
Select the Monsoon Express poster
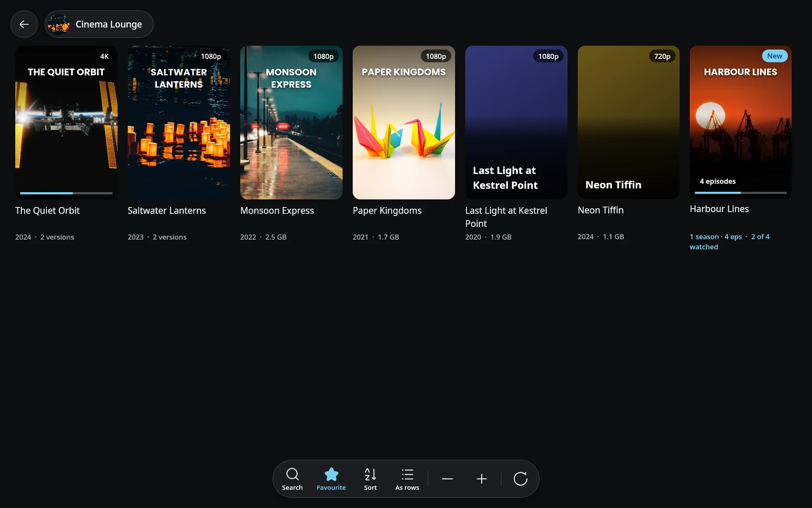pyautogui.click(x=291, y=122)
